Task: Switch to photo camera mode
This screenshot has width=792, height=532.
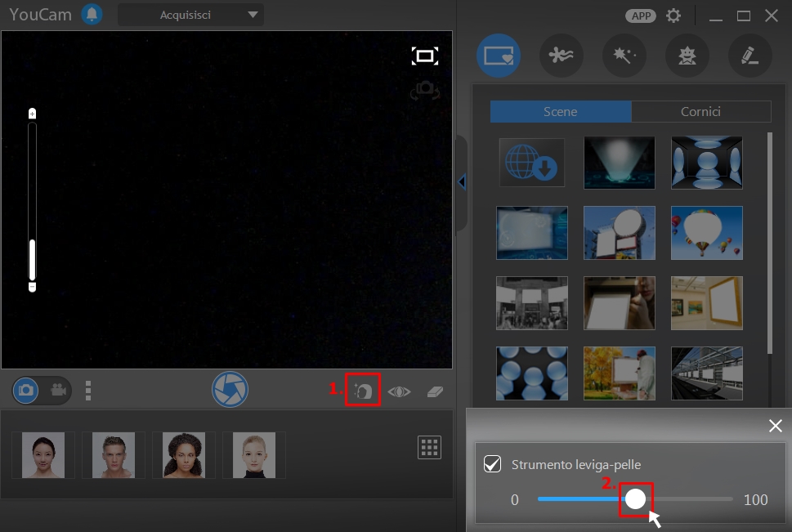Action: pos(26,390)
